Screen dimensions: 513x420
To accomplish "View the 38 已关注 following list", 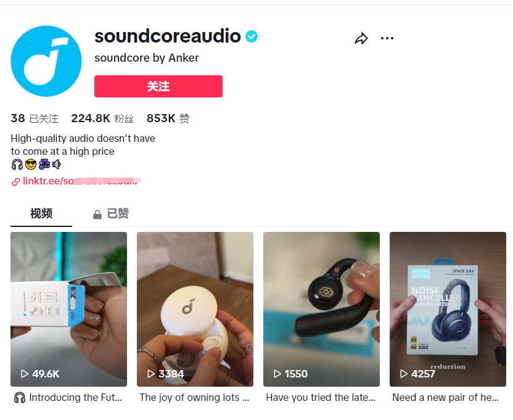I will pos(35,118).
